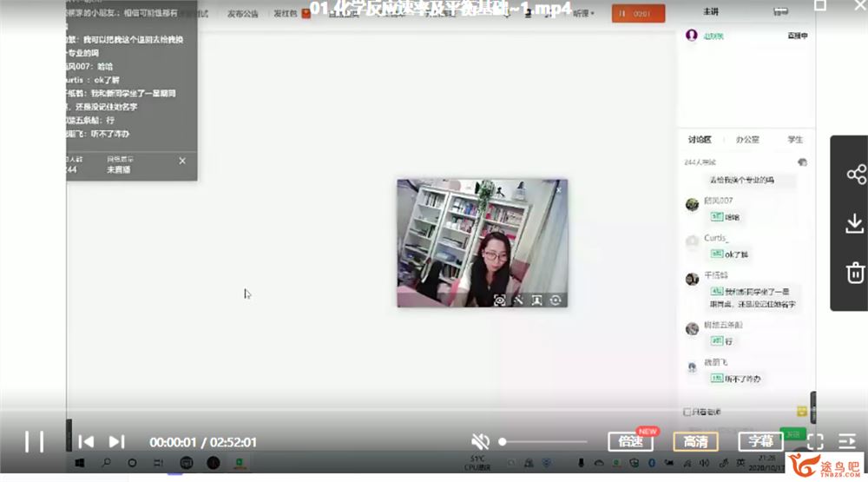
Task: Open the Windows taskbar search icon
Action: (x=106, y=463)
